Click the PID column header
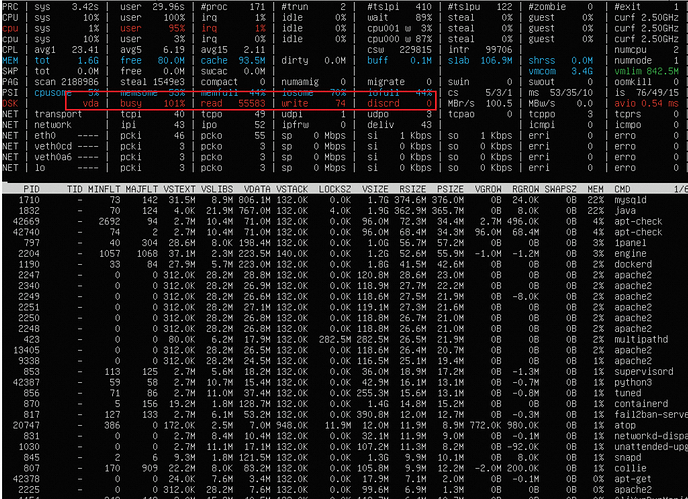The width and height of the screenshot is (688, 499). 32,189
